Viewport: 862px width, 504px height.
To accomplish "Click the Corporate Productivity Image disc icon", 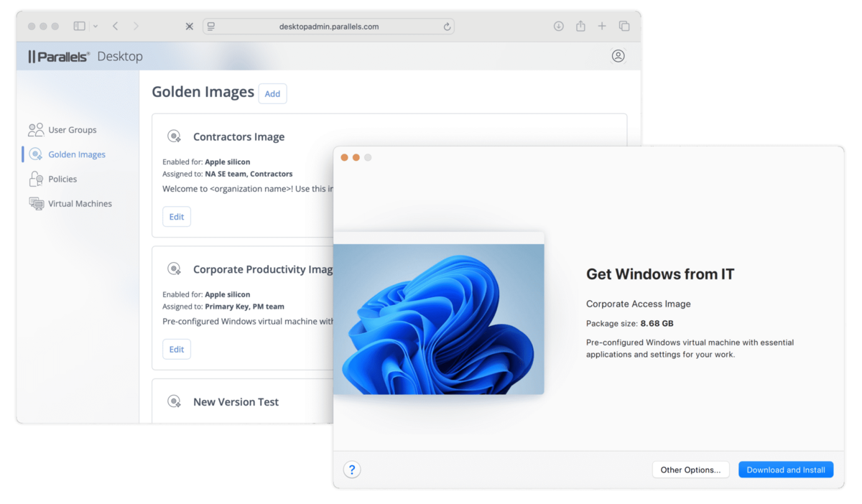I will click(x=174, y=269).
